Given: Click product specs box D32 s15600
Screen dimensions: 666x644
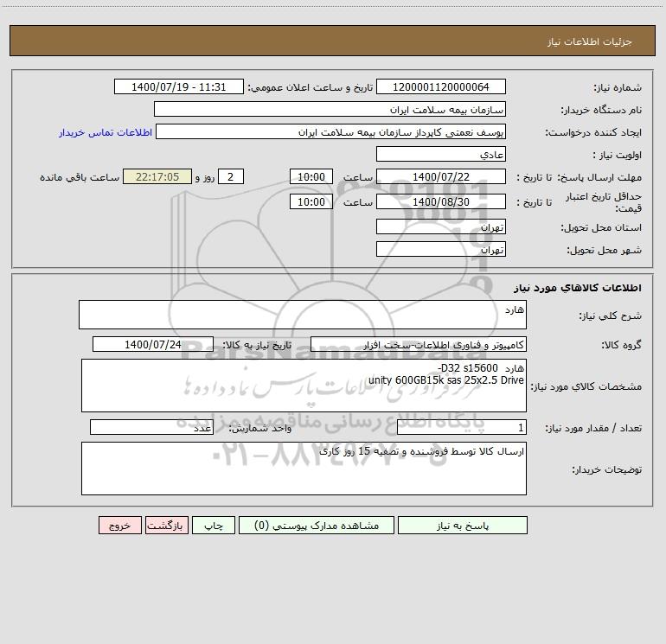Looking at the screenshot, I should point(304,386).
